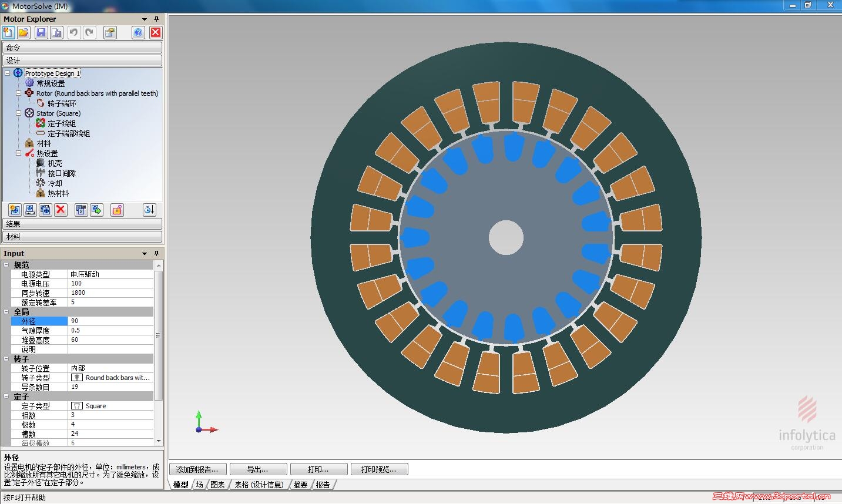Click the red X delete design icon

(61, 210)
